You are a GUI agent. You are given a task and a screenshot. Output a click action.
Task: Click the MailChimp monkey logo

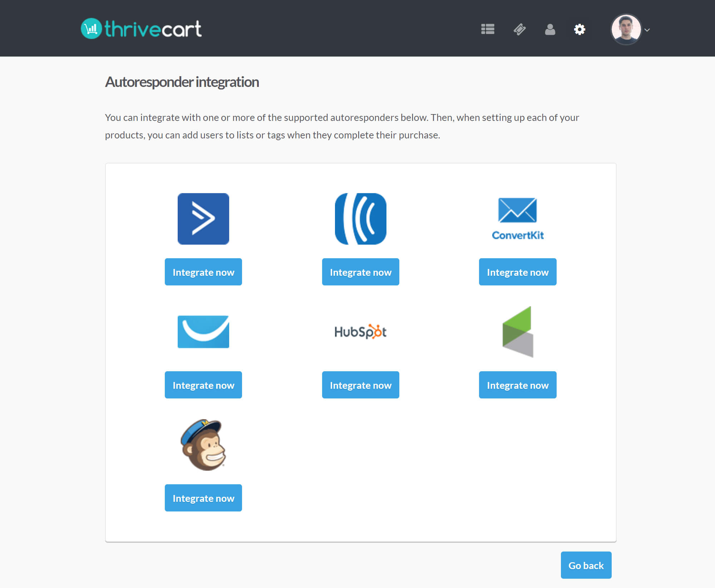[203, 445]
